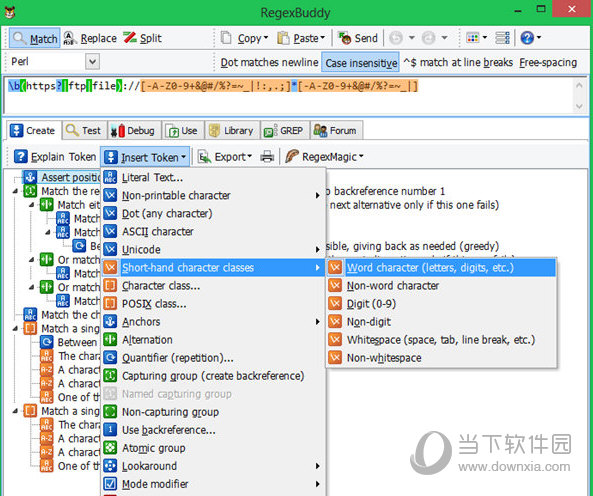
Task: Click the RegexBuddy app icon in titlebar
Action: coord(10,12)
